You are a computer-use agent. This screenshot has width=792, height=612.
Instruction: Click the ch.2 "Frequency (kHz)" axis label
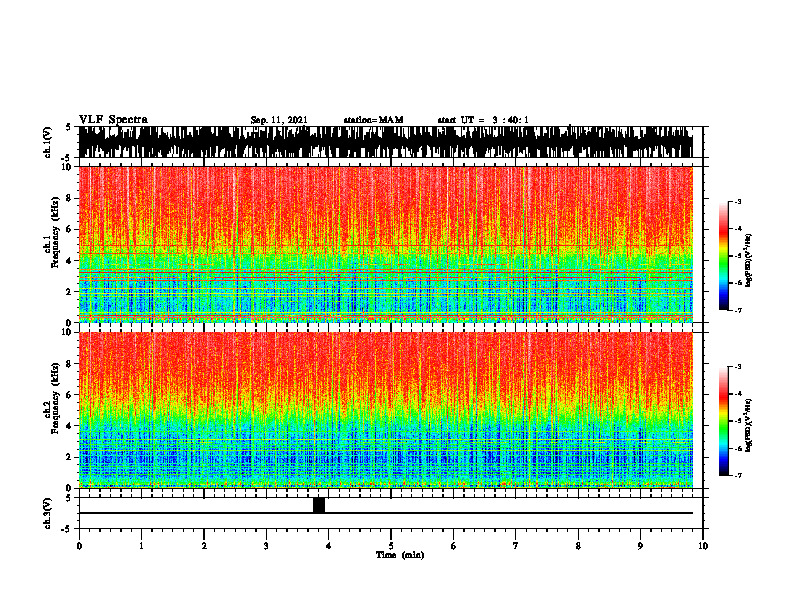55,398
